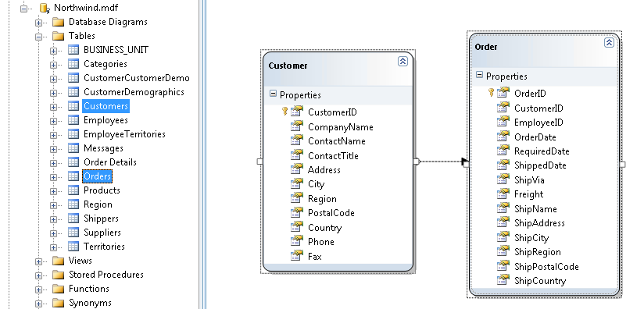Viewport: 644px width, 309px height.
Task: Expand the Views folder node
Action: click(x=38, y=261)
